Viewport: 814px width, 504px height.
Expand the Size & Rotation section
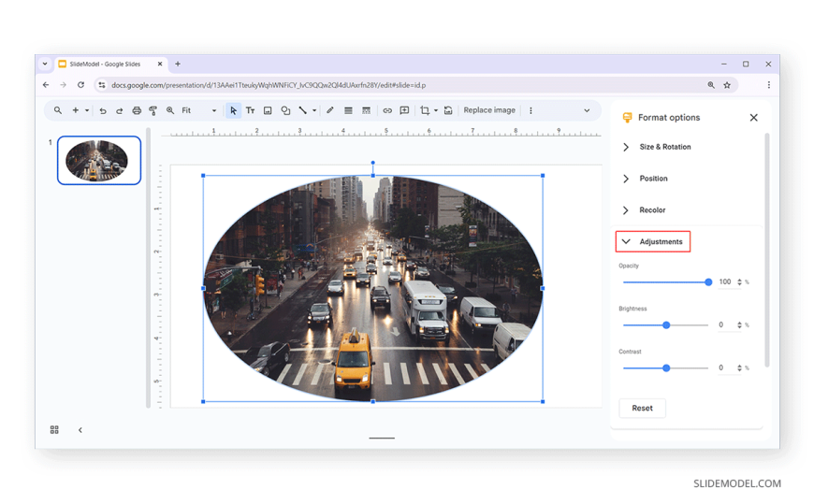[x=657, y=147]
